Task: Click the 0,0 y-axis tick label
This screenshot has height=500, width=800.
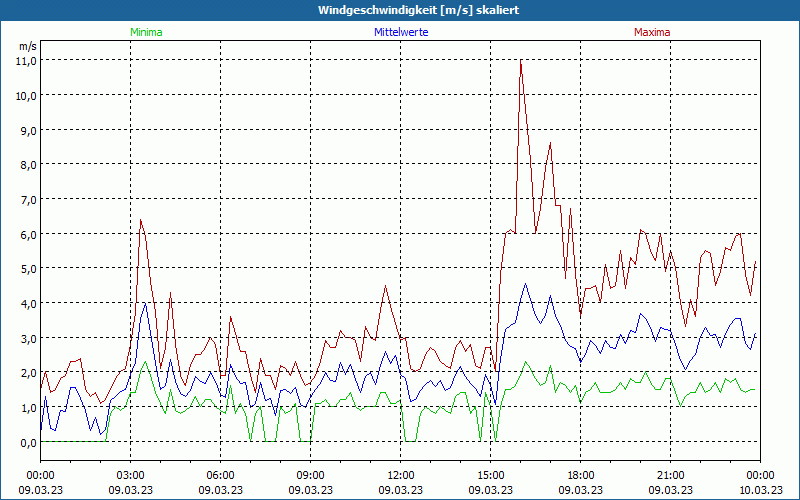Action: (26, 441)
